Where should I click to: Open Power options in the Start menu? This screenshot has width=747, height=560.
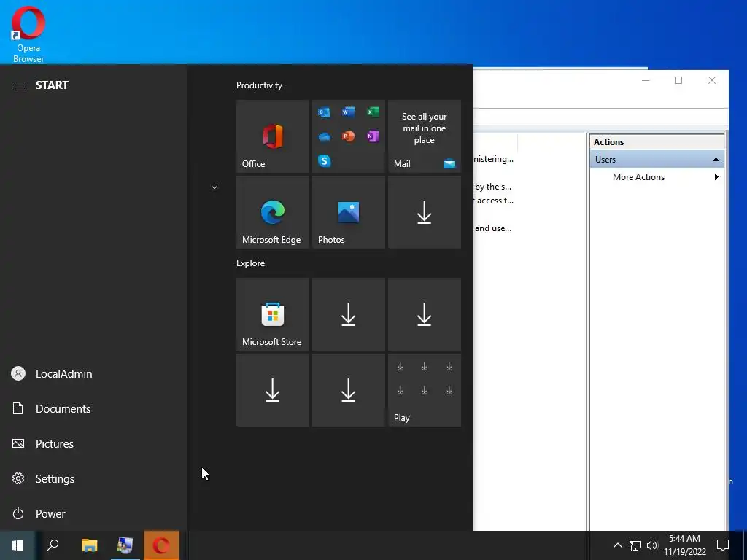[x=93, y=513]
